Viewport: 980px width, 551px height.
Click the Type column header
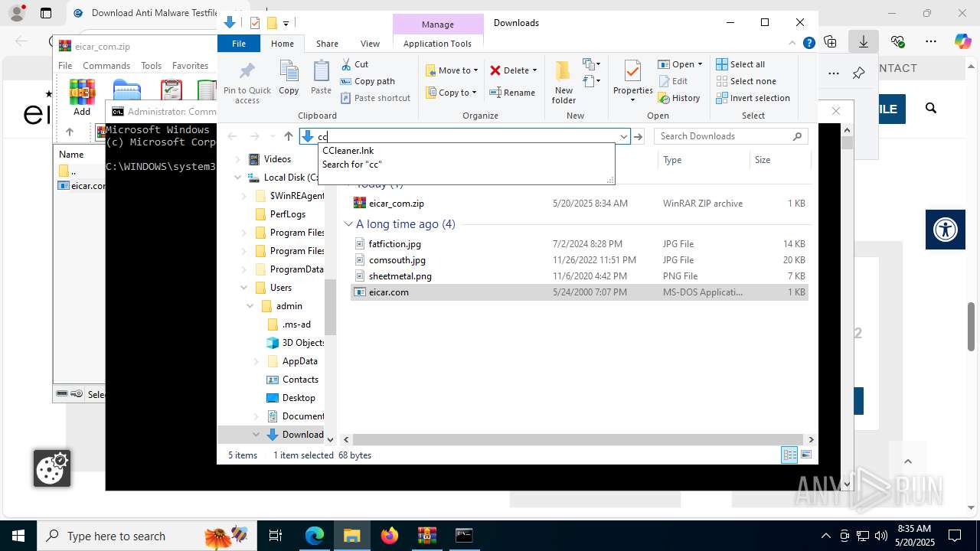(703, 160)
